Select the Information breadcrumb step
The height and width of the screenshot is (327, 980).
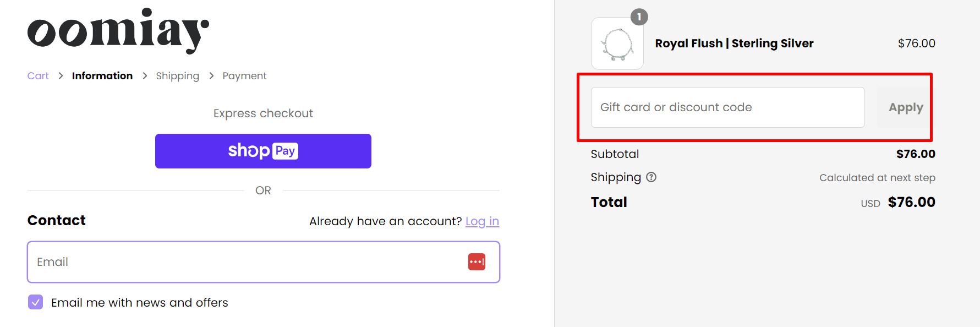click(x=102, y=76)
